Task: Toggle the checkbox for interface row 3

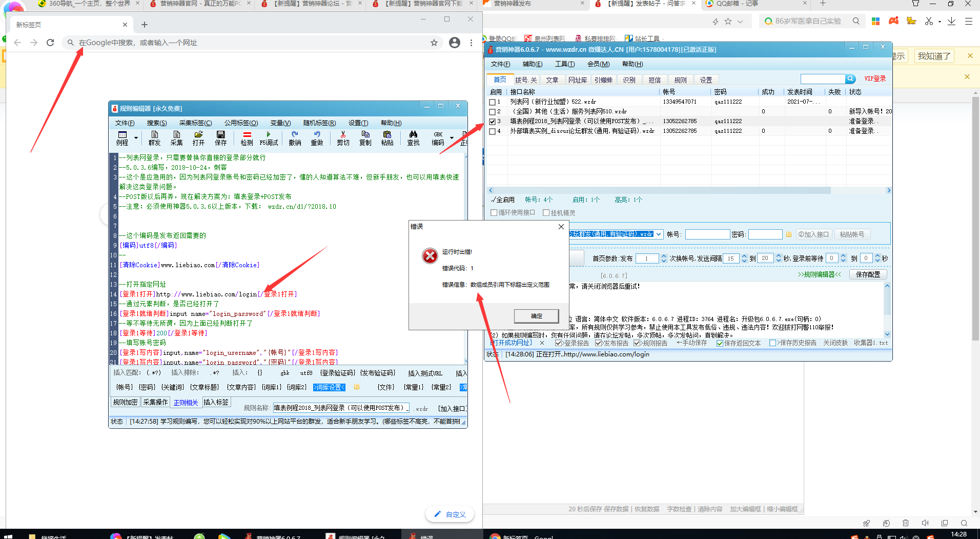Action: 493,122
